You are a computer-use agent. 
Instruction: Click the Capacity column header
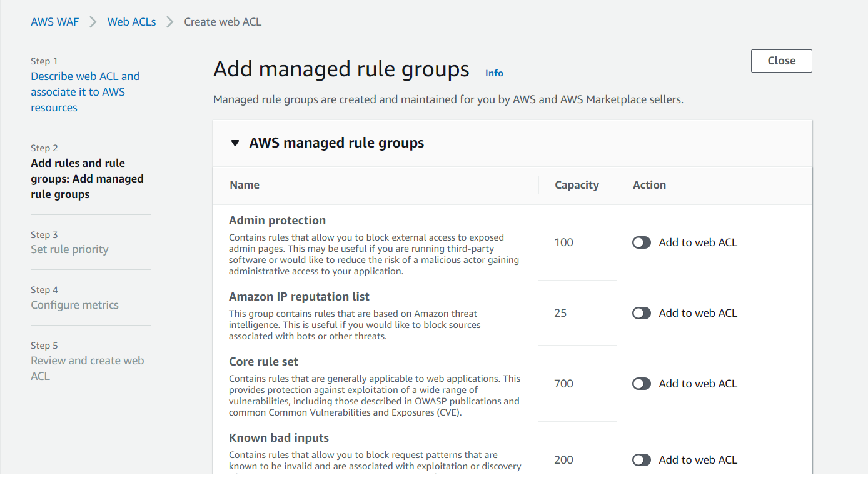(x=577, y=185)
